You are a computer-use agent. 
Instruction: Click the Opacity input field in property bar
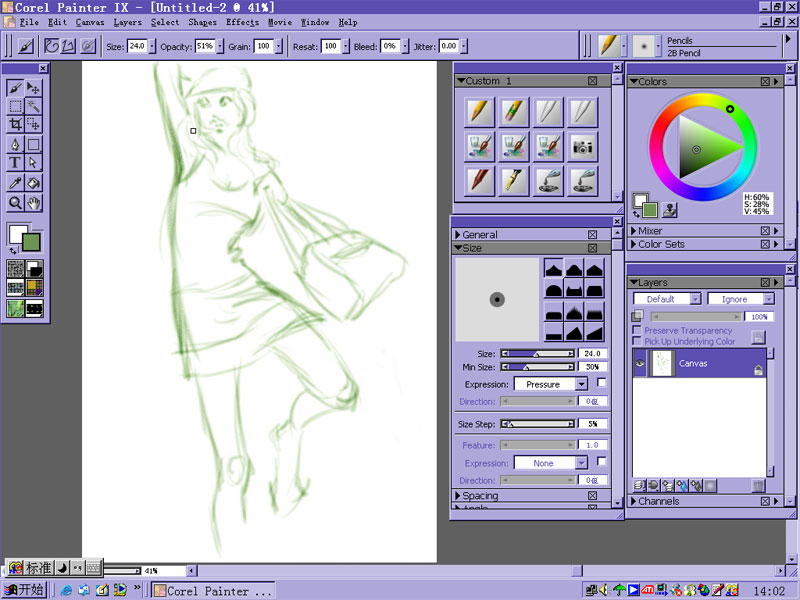click(x=205, y=46)
